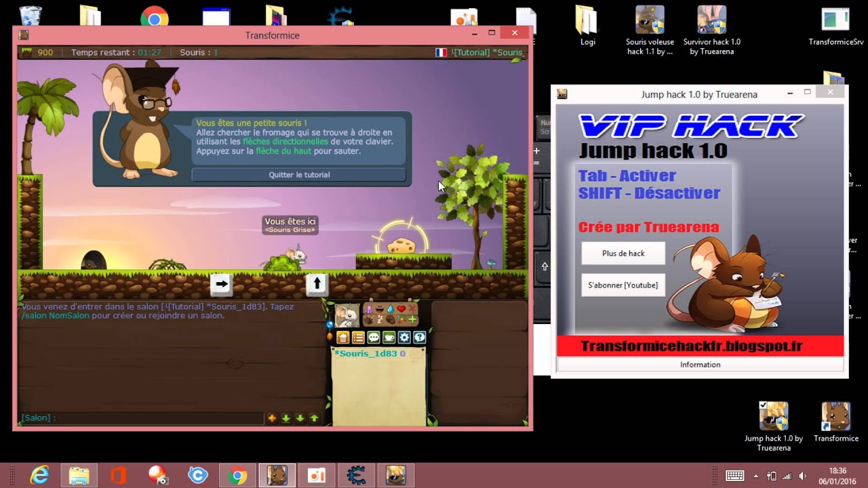
Task: Click the volume speaker tray icon
Action: (x=804, y=476)
